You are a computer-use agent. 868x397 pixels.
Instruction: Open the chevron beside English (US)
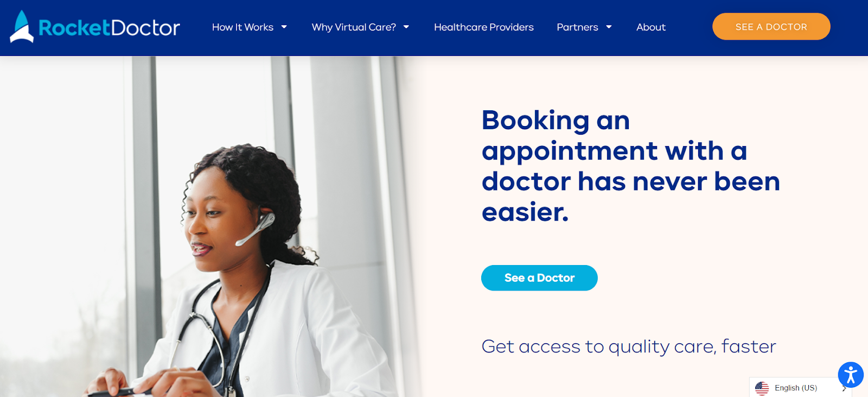844,388
